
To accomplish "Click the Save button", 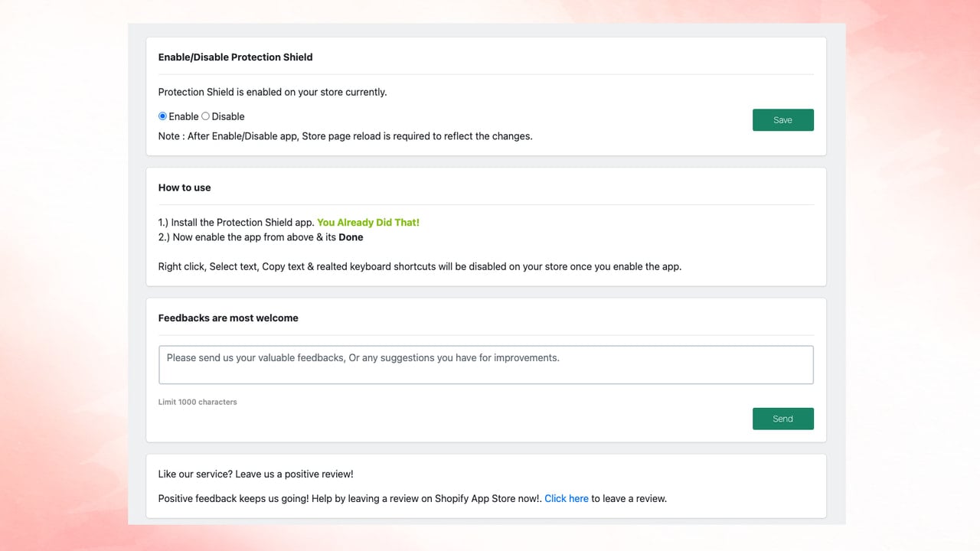I will point(782,120).
